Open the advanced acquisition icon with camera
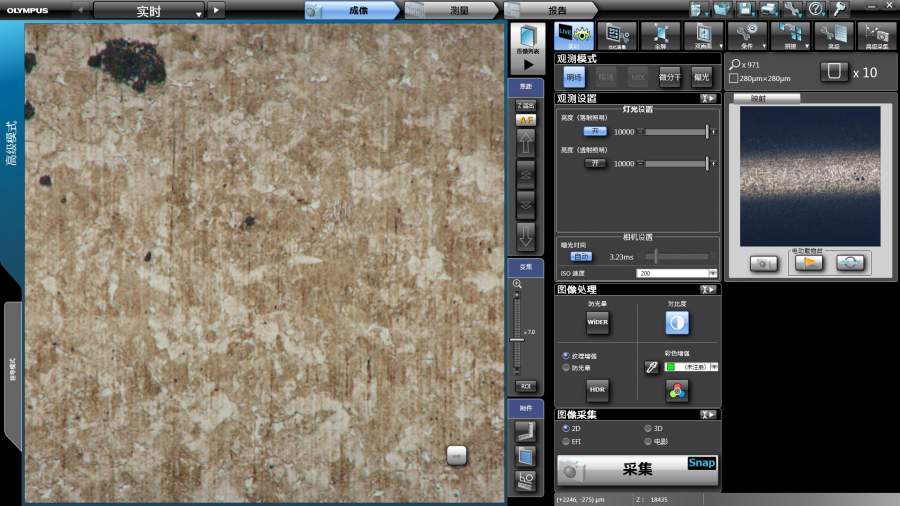Screen dimensions: 900x506 pyautogui.click(x=876, y=36)
